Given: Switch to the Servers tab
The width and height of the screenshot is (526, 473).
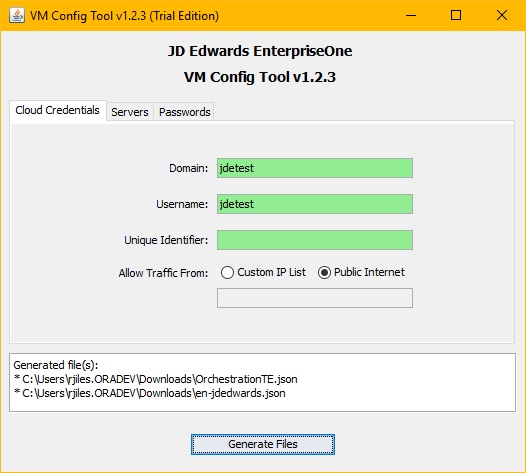Looking at the screenshot, I should 130,112.
